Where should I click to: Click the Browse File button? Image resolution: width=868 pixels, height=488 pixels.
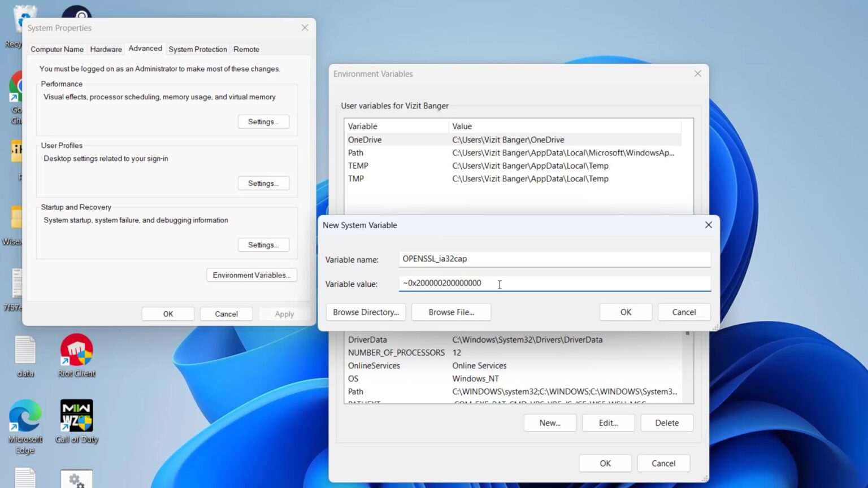[451, 312]
